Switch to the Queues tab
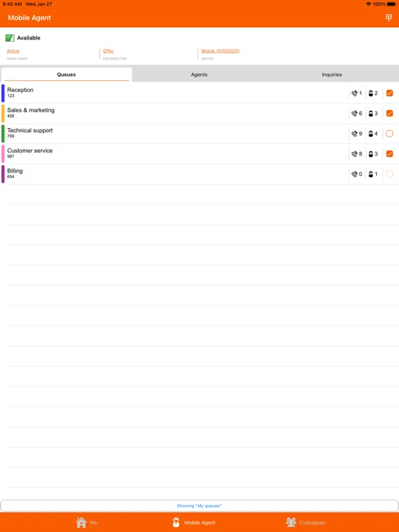This screenshot has height=532, width=399. click(x=66, y=74)
